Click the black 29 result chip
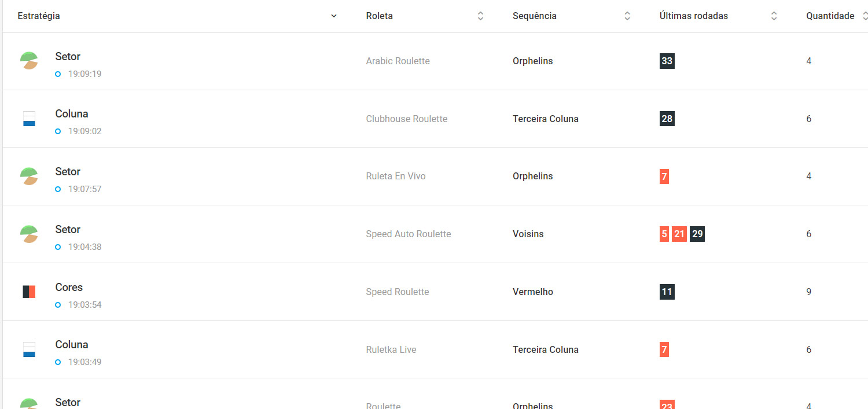868x409 pixels. tap(697, 234)
